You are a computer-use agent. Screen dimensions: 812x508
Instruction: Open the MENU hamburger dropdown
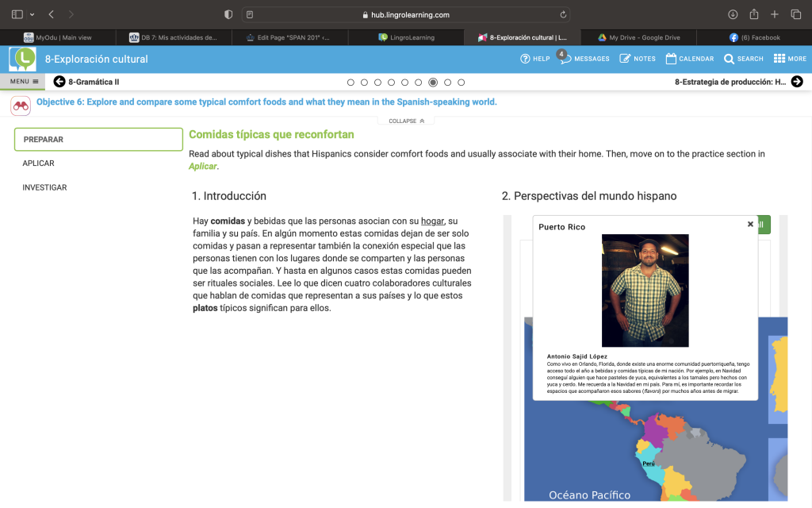click(x=24, y=82)
